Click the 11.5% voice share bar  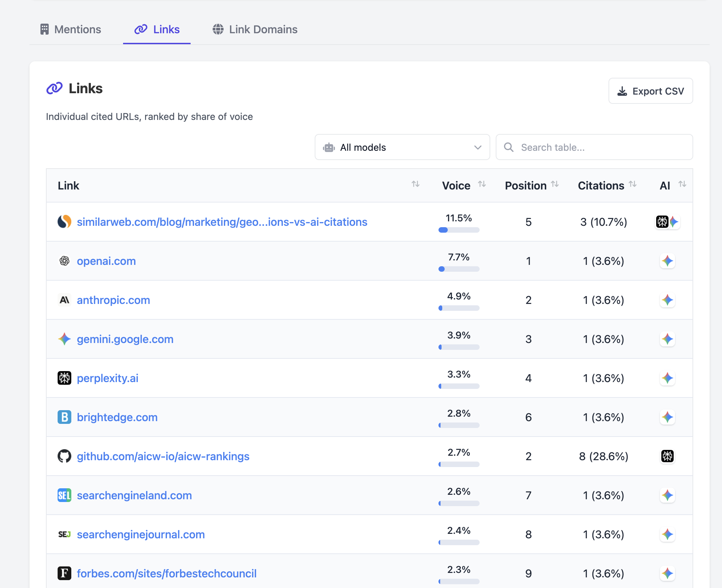pyautogui.click(x=459, y=230)
